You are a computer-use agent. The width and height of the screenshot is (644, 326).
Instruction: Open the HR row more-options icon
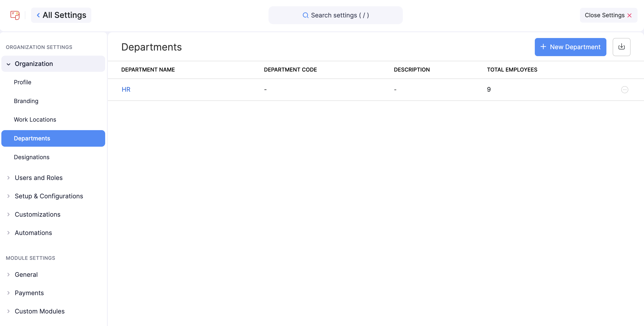tap(624, 89)
